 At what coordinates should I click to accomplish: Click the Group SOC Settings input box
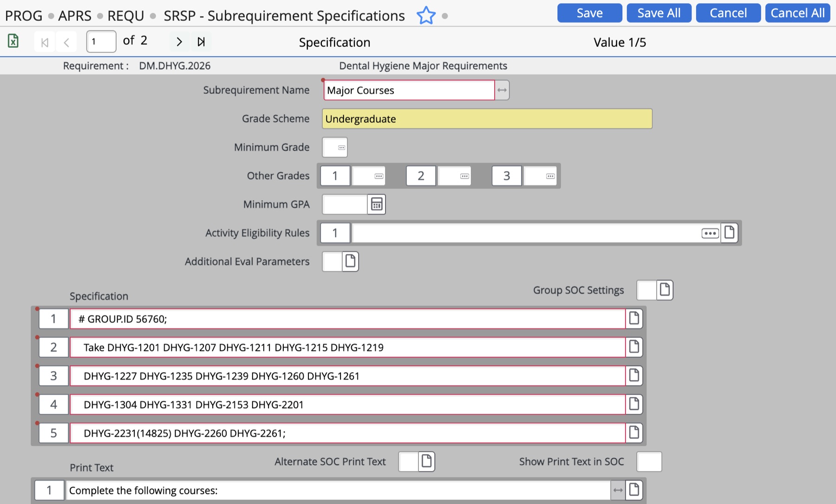(647, 290)
